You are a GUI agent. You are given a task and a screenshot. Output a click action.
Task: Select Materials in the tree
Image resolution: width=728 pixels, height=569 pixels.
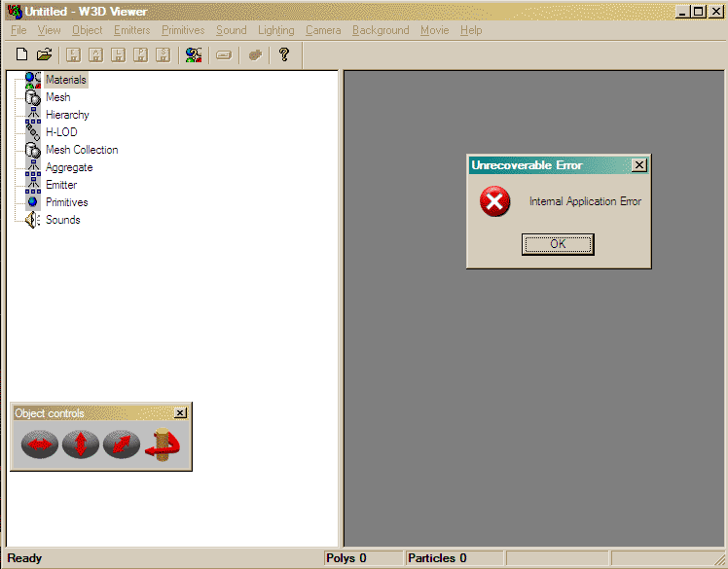[65, 80]
